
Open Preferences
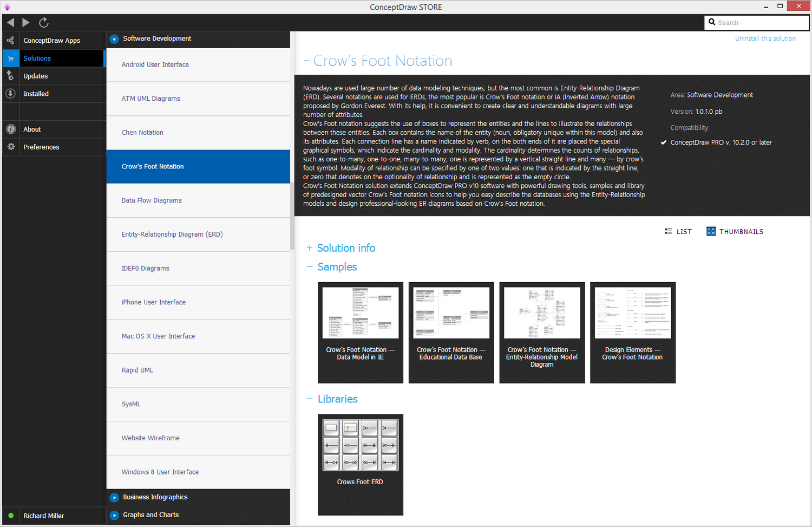(54, 147)
